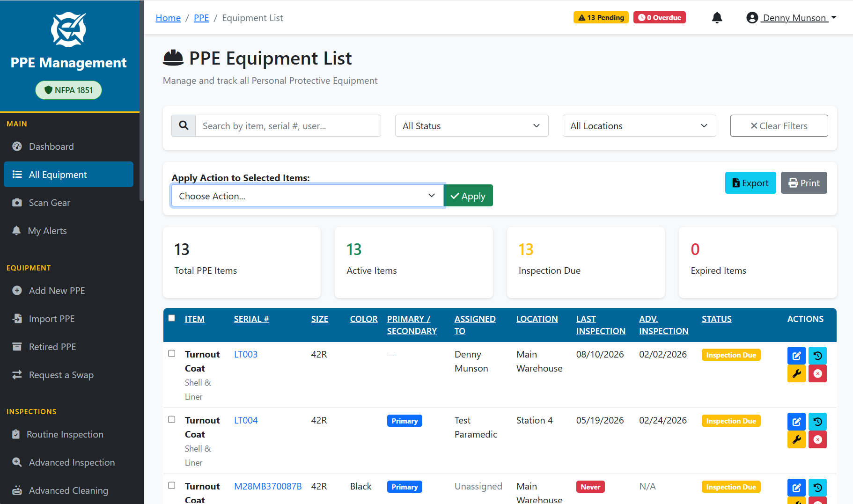Screen dimensions: 853x504
Task: View history for the LT004 row
Action: tap(817, 422)
